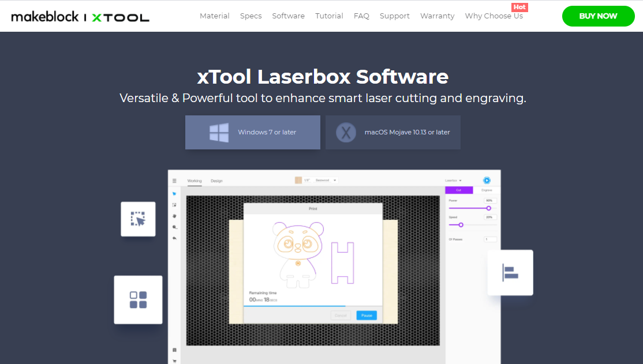Download for Windows 7 or later
Image resolution: width=643 pixels, height=364 pixels.
coord(253,132)
